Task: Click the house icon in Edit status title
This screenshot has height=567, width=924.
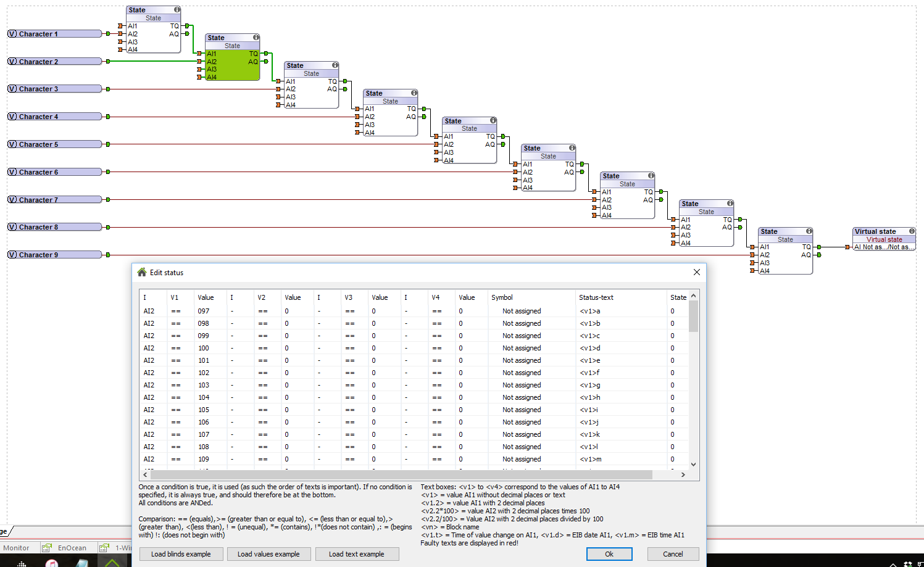Action: coord(142,272)
